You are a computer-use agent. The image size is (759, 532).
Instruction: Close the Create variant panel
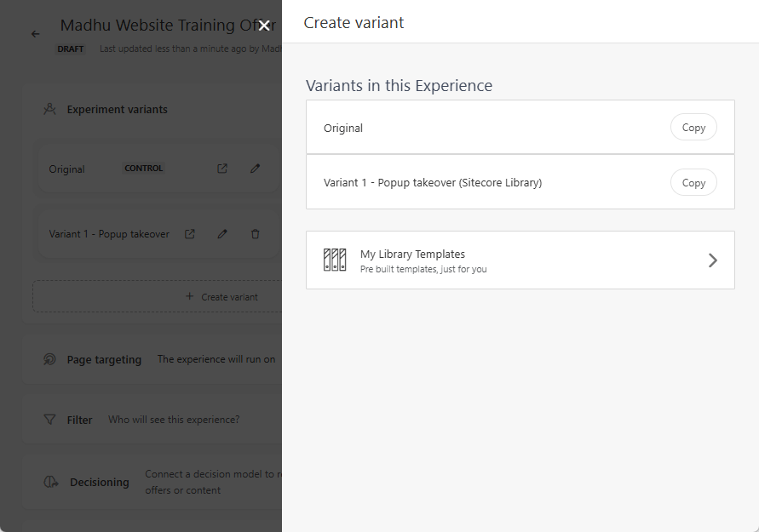[264, 26]
